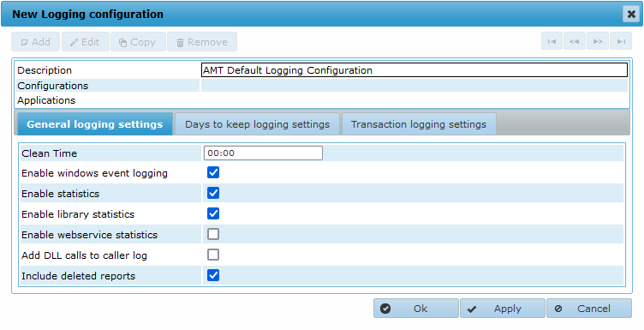Image resolution: width=644 pixels, height=330 pixels.
Task: Click the Add toolbar button
Action: (35, 42)
